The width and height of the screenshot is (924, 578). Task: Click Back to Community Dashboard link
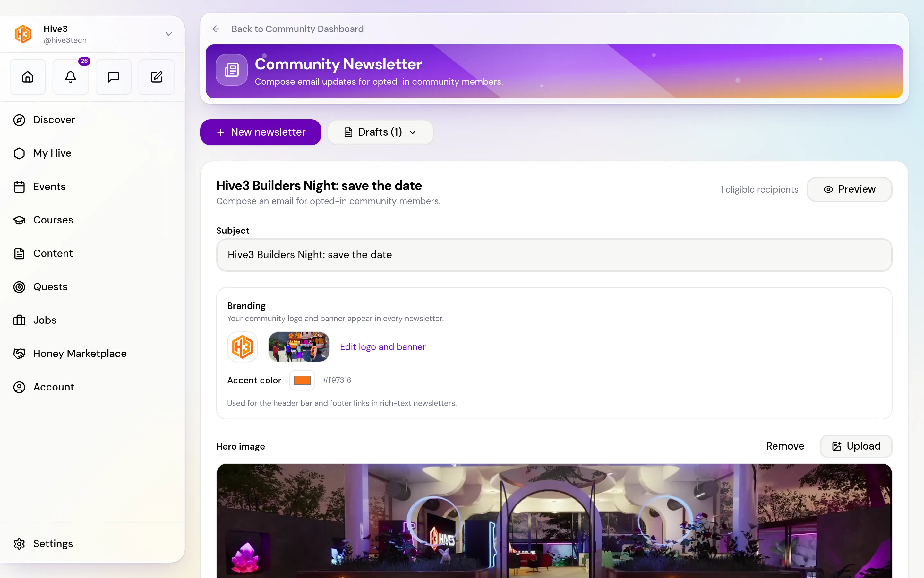point(297,29)
